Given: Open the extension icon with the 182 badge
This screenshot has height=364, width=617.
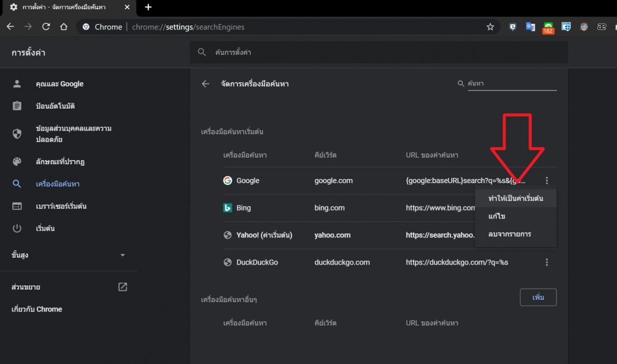Looking at the screenshot, I should pyautogui.click(x=548, y=28).
